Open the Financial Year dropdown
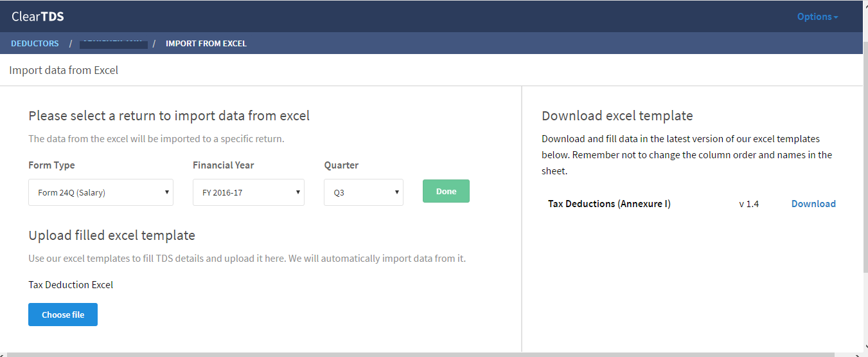The height and width of the screenshot is (357, 868). [x=248, y=192]
